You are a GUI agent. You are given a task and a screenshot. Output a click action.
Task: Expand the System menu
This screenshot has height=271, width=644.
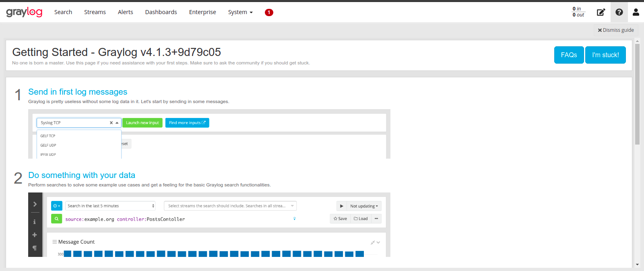tap(240, 12)
